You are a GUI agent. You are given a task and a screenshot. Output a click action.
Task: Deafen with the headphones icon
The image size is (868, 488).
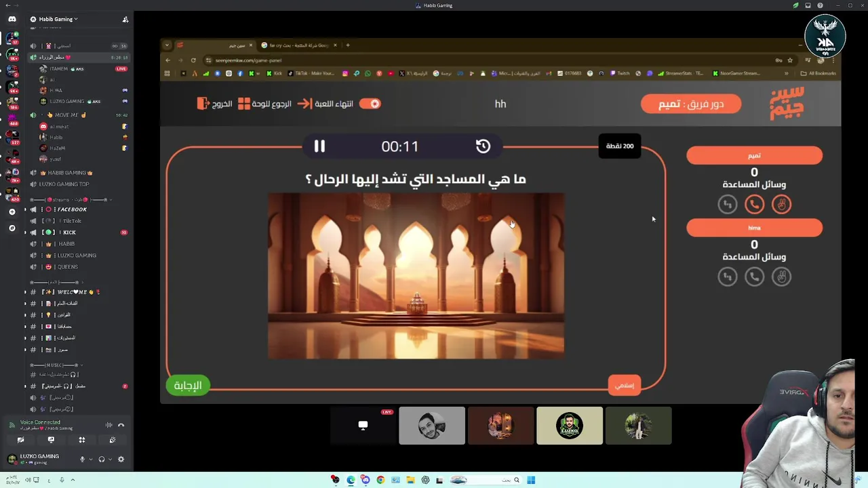coord(102,459)
